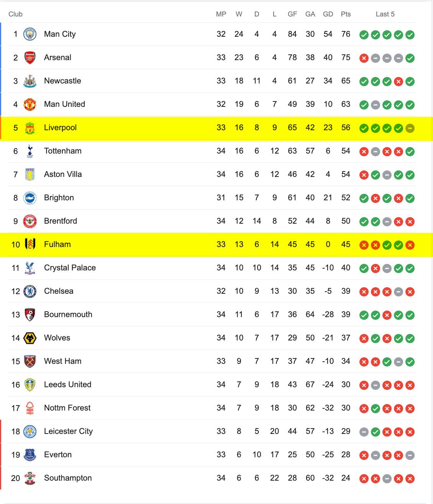Open the Man United team link
Image resolution: width=433 pixels, height=504 pixels.
tap(64, 104)
